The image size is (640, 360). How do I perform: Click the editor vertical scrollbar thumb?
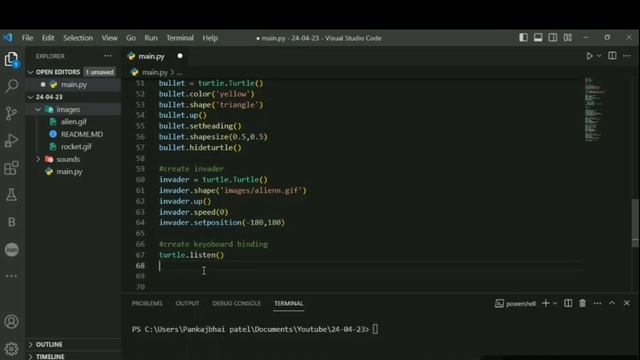[x=635, y=222]
